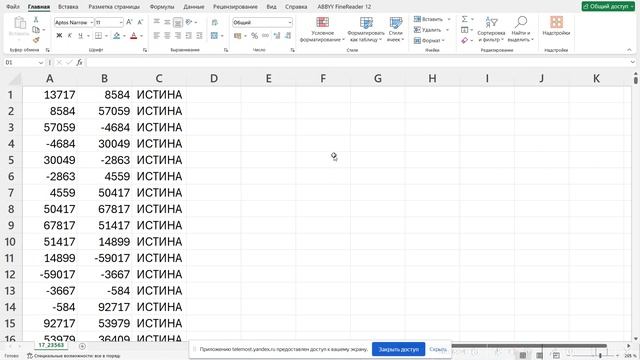The image size is (640, 360).
Task: Expand the Format (Формат) cells dropdown
Action: pyautogui.click(x=443, y=40)
